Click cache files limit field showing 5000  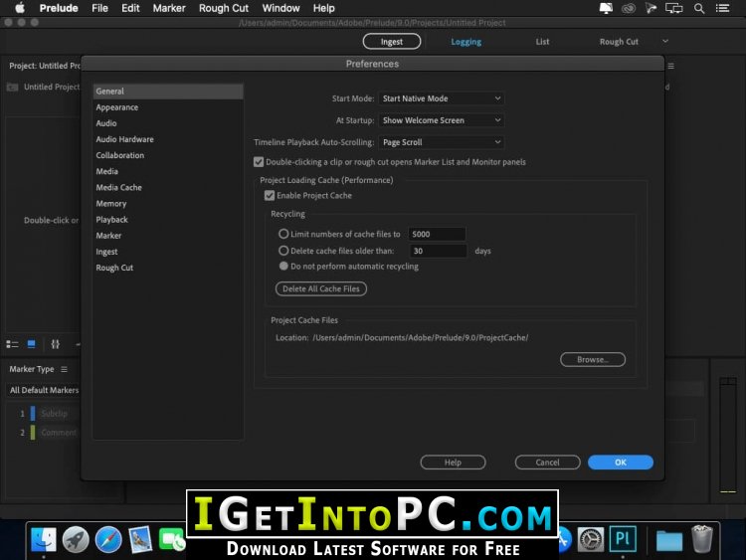[x=437, y=234]
